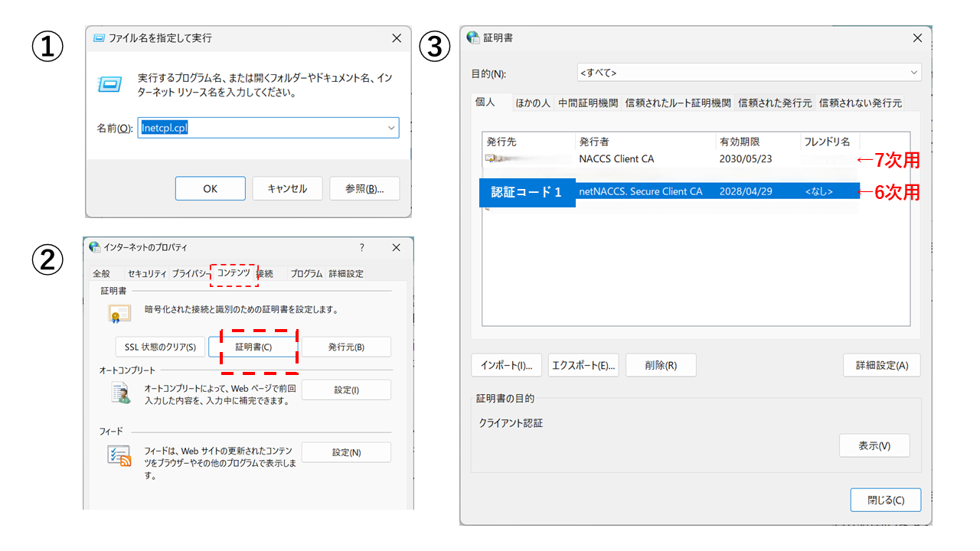The image size is (980, 551).
Task: Switch to the コンテンツ tab
Action: pyautogui.click(x=234, y=273)
